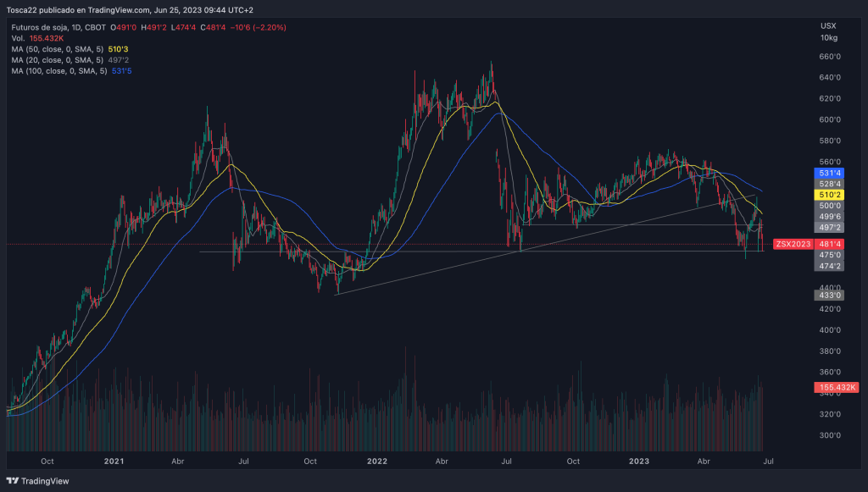
Task: Toggle the MA 20 indicator legend
Action: (57, 60)
